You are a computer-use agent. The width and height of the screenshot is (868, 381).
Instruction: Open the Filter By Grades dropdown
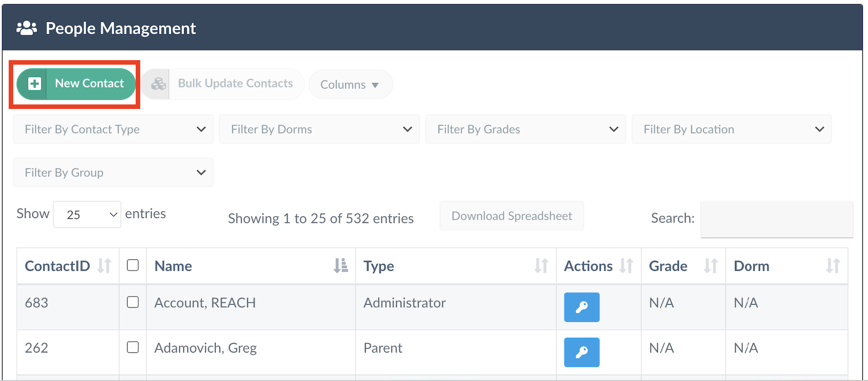coord(525,129)
